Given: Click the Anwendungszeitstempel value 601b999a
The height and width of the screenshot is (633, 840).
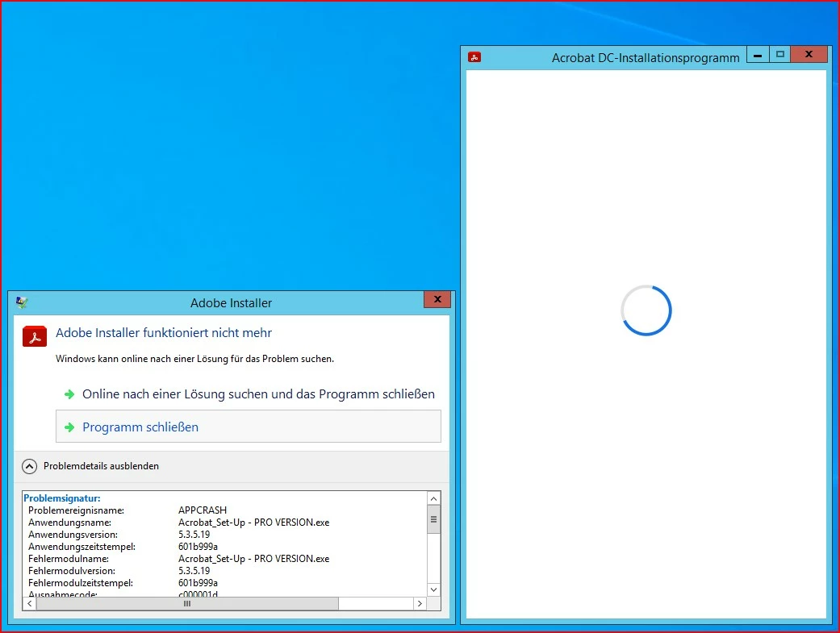Looking at the screenshot, I should point(199,547).
